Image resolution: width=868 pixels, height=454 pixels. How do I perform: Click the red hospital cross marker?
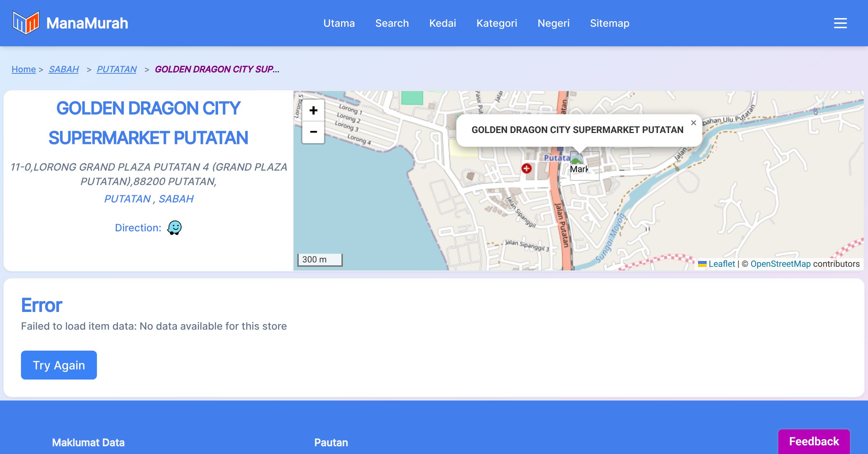pos(526,168)
